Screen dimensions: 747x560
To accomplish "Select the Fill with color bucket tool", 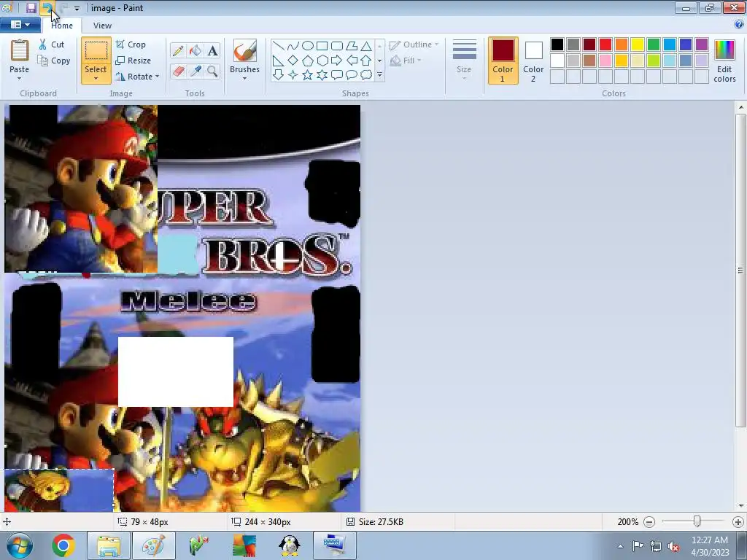I will pos(196,50).
